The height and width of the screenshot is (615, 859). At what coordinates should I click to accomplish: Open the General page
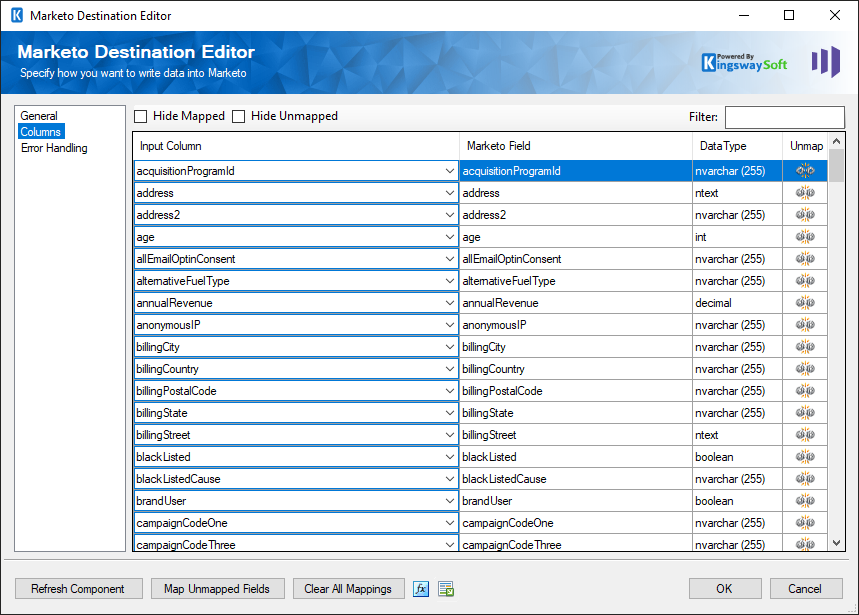click(39, 116)
